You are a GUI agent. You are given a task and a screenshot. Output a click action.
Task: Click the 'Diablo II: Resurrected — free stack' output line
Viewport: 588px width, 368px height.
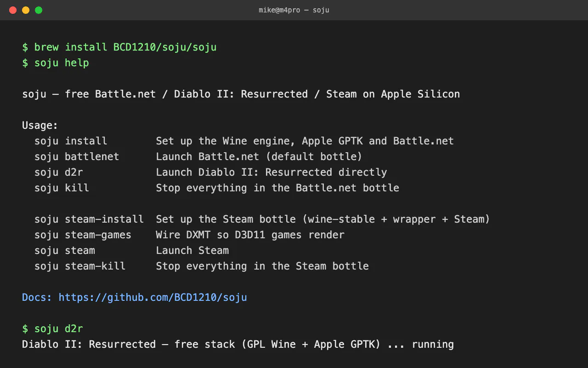[x=238, y=345]
